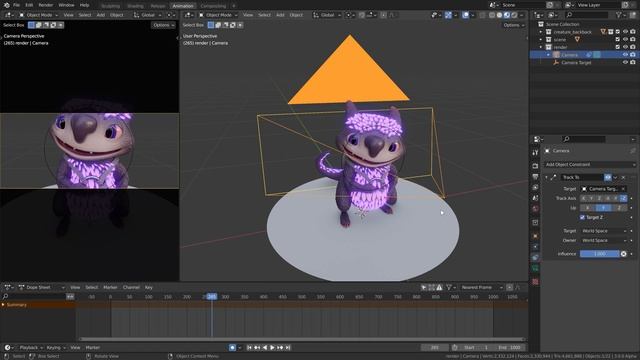Open the File menu
Image resolution: width=640 pixels, height=360 pixels.
[x=16, y=5]
